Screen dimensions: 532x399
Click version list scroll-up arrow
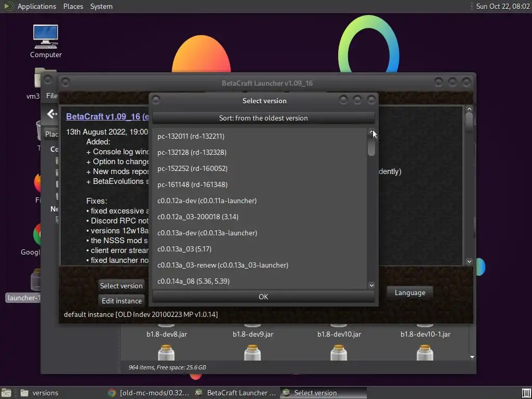pyautogui.click(x=371, y=131)
